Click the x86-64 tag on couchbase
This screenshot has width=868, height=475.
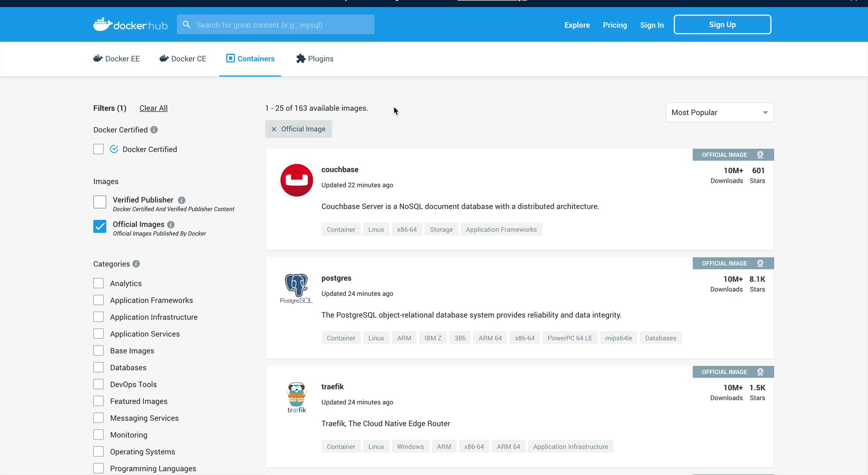click(x=407, y=229)
